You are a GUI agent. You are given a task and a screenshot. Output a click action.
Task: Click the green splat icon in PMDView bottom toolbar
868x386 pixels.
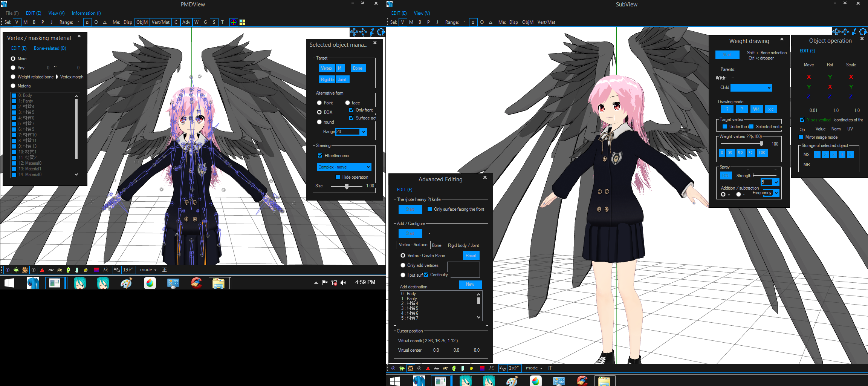[16, 270]
